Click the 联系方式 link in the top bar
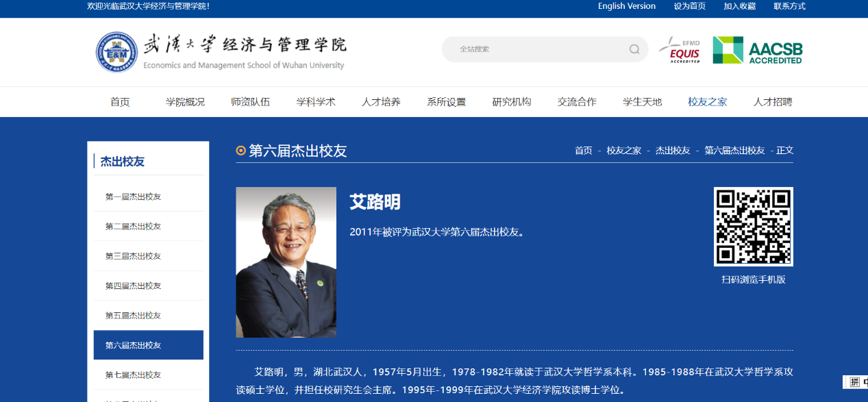The width and height of the screenshot is (868, 402). coord(789,6)
